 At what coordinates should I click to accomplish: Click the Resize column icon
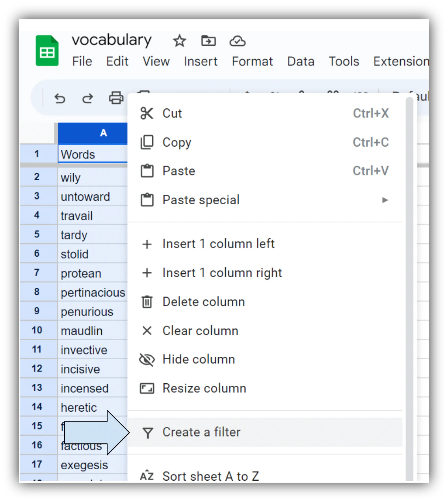tap(147, 388)
